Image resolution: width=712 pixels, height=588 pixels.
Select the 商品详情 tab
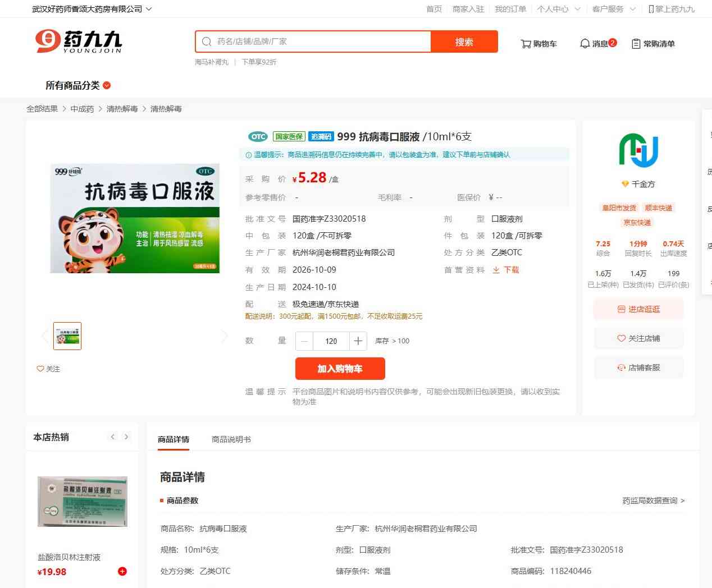tap(174, 439)
